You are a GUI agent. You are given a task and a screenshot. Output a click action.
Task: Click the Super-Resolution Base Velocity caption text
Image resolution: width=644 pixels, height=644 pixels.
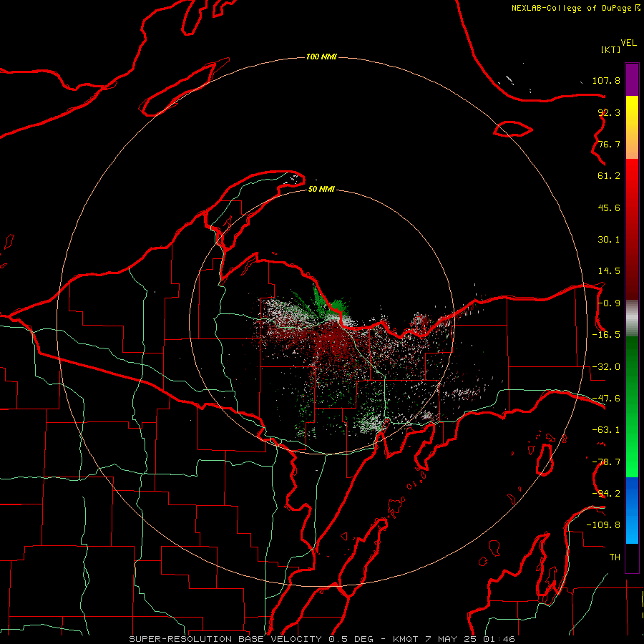(321, 639)
